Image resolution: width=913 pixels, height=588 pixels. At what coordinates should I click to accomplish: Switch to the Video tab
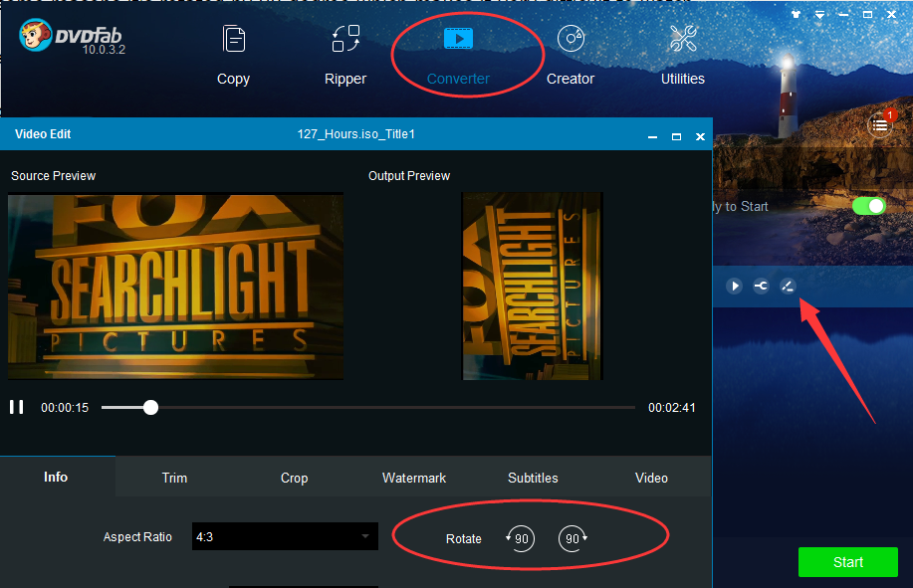click(x=651, y=478)
